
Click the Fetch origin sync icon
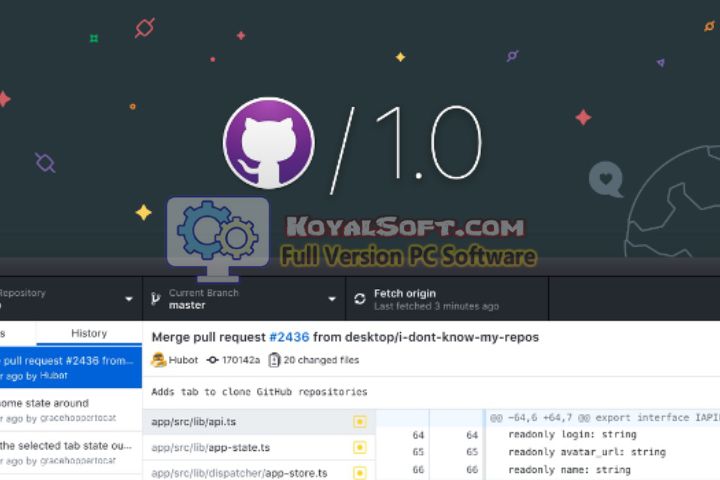pos(360,299)
